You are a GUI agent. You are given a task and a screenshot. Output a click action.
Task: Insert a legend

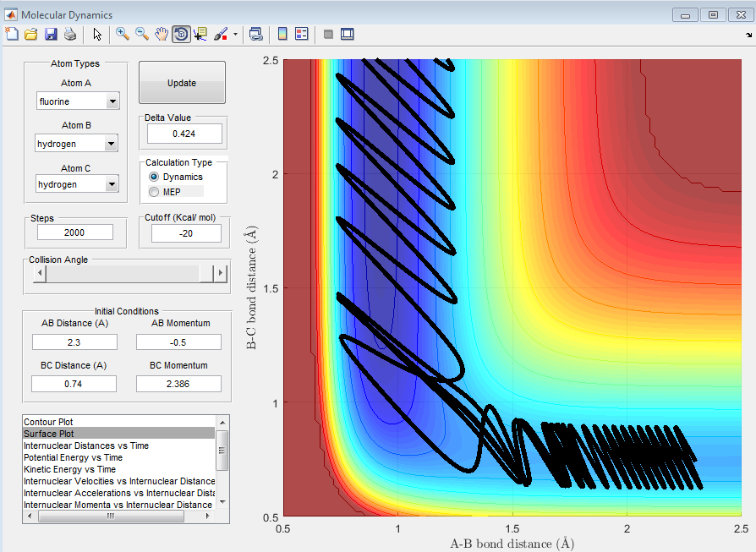(302, 34)
